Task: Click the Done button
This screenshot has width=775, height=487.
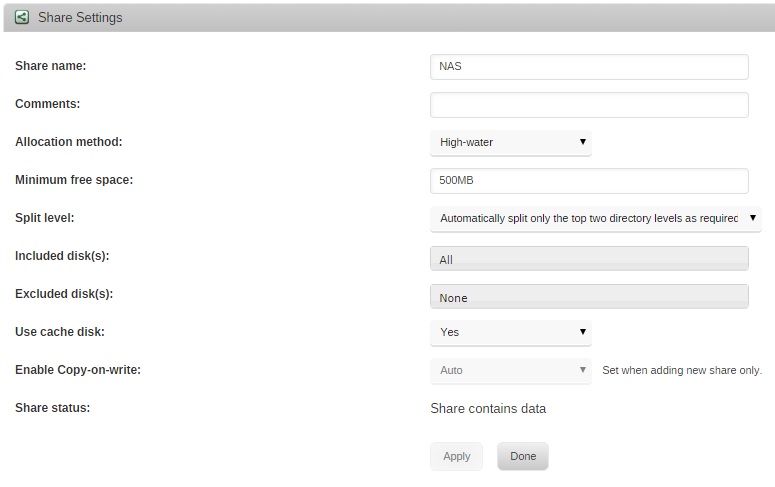Action: pos(523,456)
